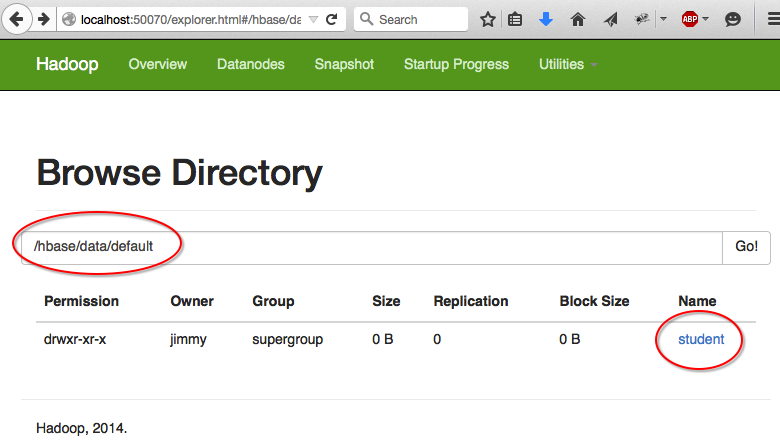Click the localhost address bar URL
The width and height of the screenshot is (780, 441).
click(x=191, y=19)
